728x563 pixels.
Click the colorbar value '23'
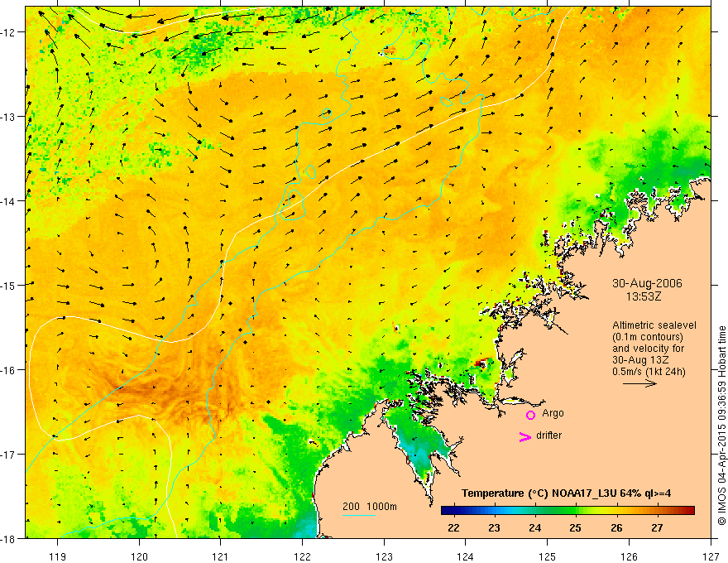[494, 527]
